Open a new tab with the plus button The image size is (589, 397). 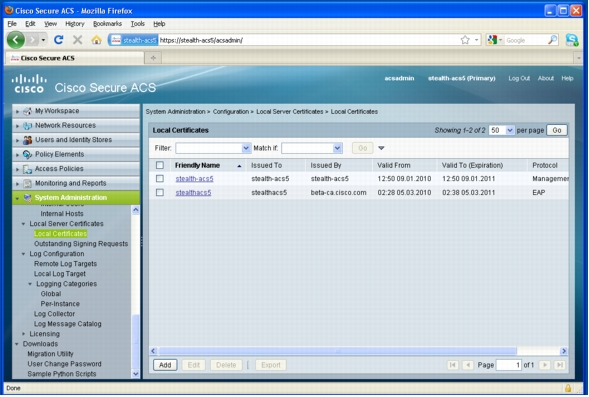click(153, 58)
